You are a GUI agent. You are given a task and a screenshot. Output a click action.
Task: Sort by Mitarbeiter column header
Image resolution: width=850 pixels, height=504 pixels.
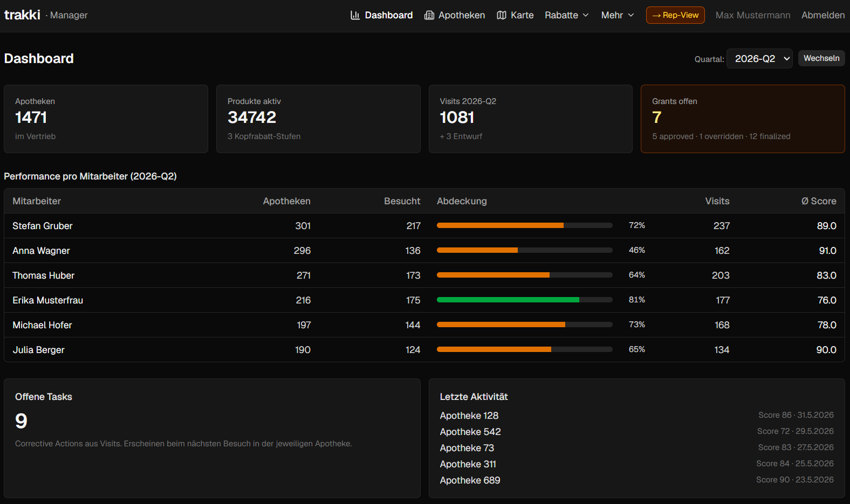(37, 201)
